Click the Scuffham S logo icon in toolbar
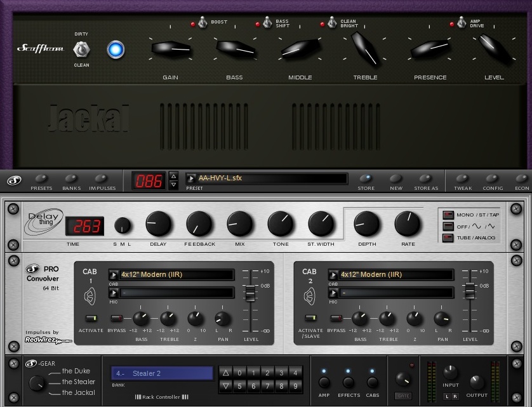 click(x=14, y=180)
